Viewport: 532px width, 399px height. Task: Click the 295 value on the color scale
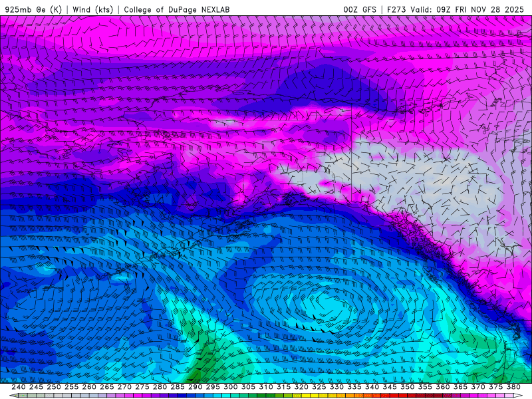213,387
